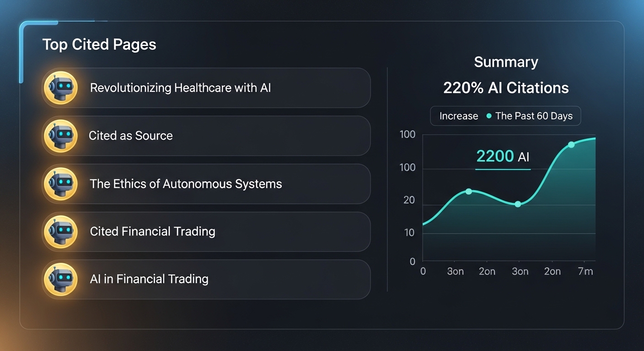Image resolution: width=644 pixels, height=351 pixels.
Task: Select robot icon for Ethics of Autonomous Systems
Action: click(60, 184)
